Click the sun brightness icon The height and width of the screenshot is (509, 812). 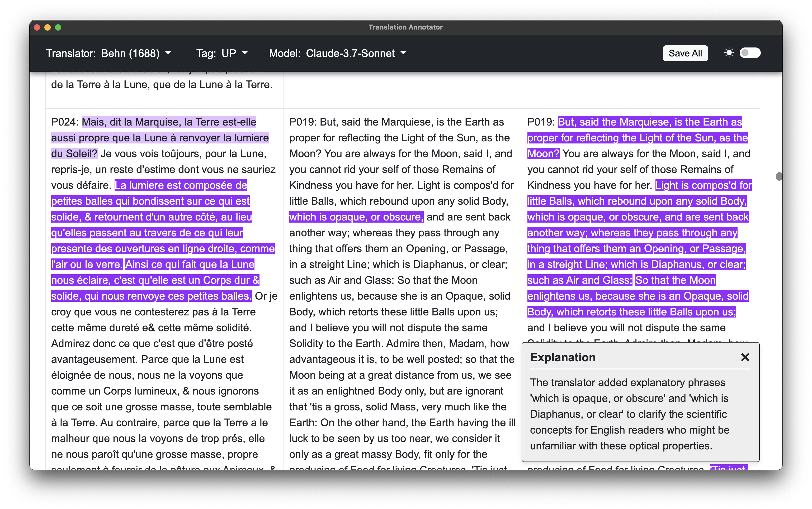coord(729,53)
